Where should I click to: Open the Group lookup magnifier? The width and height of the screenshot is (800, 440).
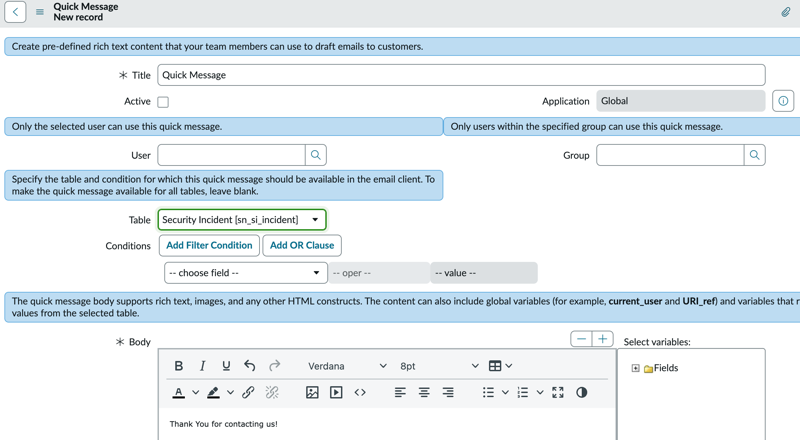(754, 155)
